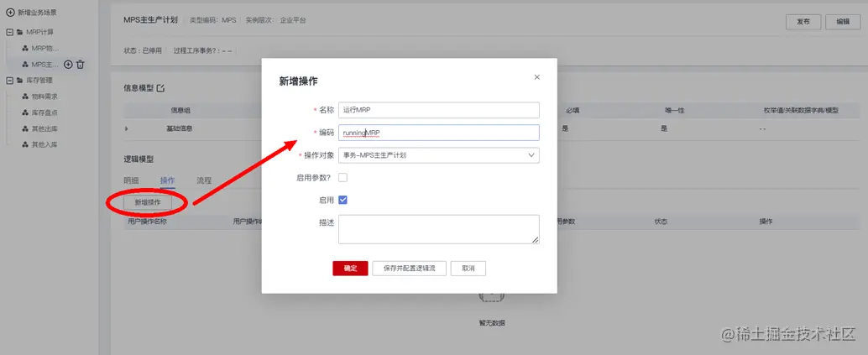Click the model icon before 库存盘点
This screenshot has height=355, width=868.
pyautogui.click(x=25, y=112)
